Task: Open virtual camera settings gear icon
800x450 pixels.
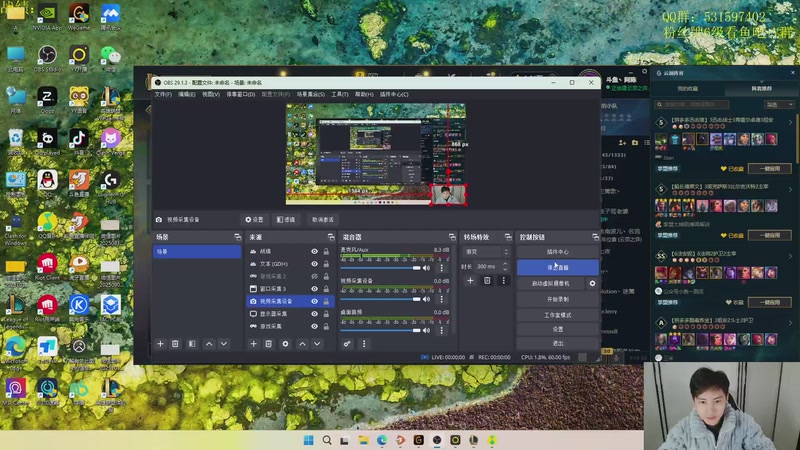Action: point(592,283)
